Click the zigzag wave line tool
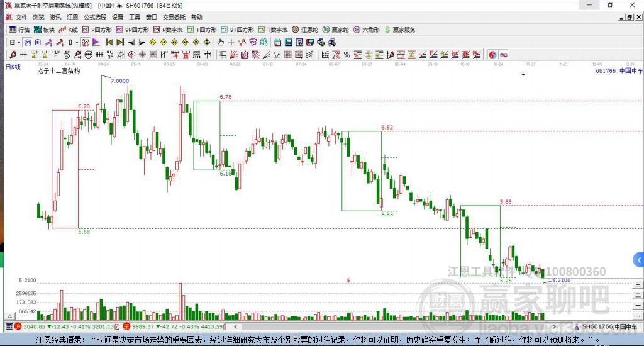The image size is (644, 346). pyautogui.click(x=277, y=55)
